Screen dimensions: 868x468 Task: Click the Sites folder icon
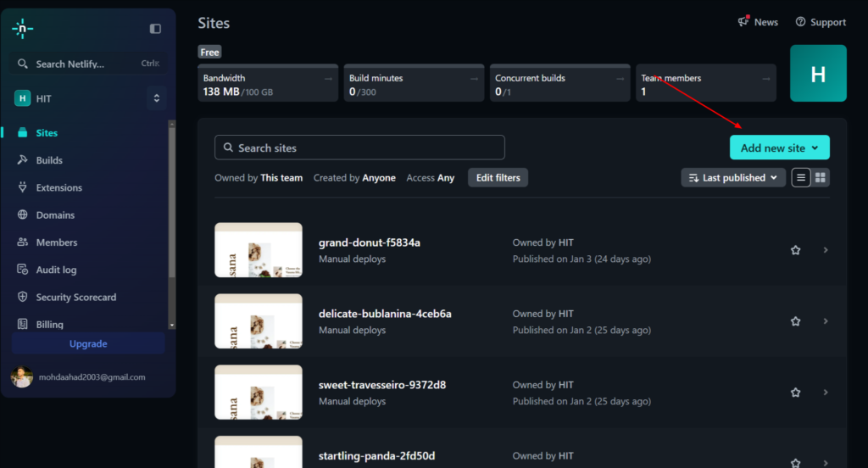pos(22,132)
